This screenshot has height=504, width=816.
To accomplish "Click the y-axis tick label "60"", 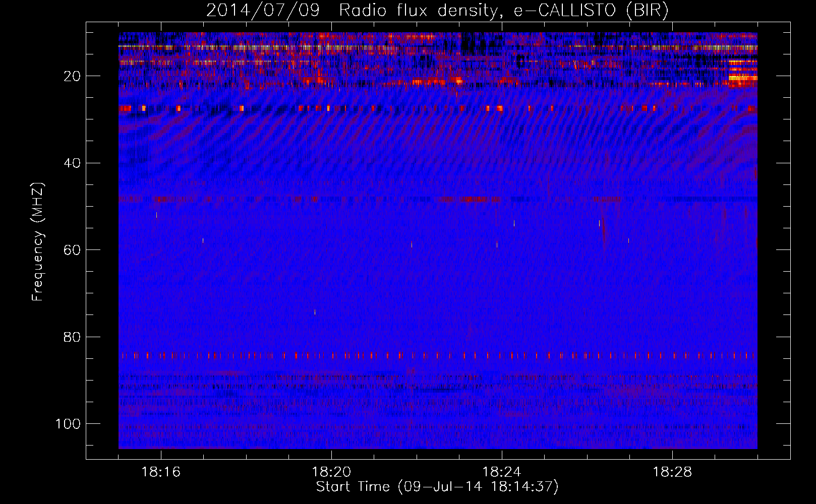I will point(72,250).
